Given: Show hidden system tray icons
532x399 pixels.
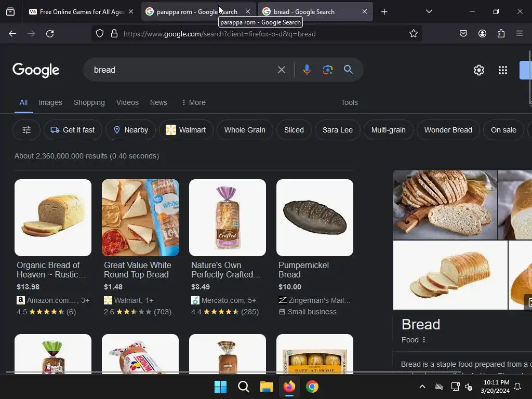Looking at the screenshot, I should (x=422, y=387).
